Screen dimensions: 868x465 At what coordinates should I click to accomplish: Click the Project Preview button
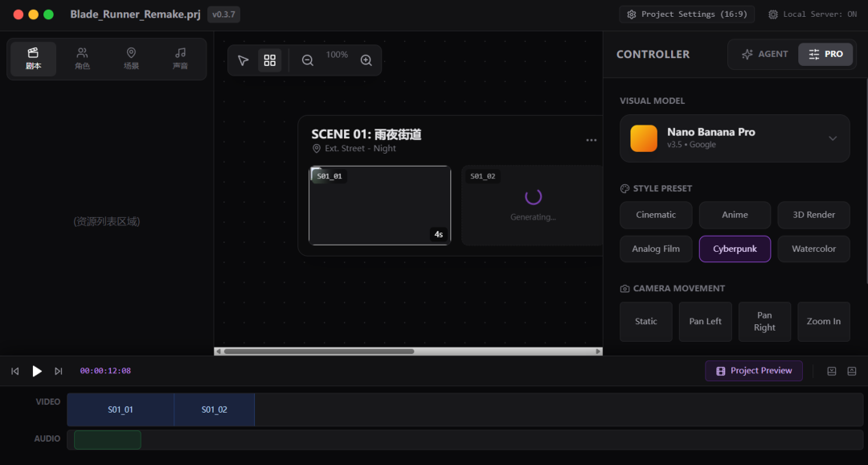click(x=753, y=371)
